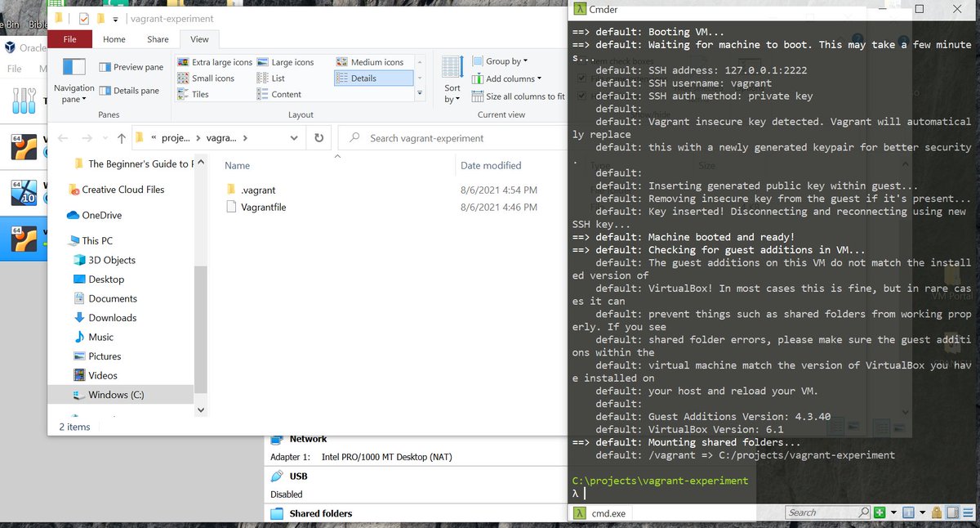The height and width of the screenshot is (528, 980).
Task: Choose Medium icons layout
Action: coord(369,62)
